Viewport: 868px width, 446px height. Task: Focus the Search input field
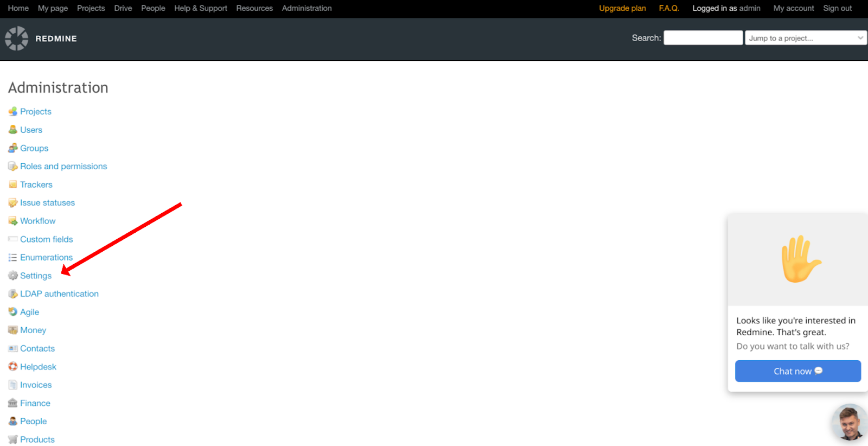(x=703, y=38)
